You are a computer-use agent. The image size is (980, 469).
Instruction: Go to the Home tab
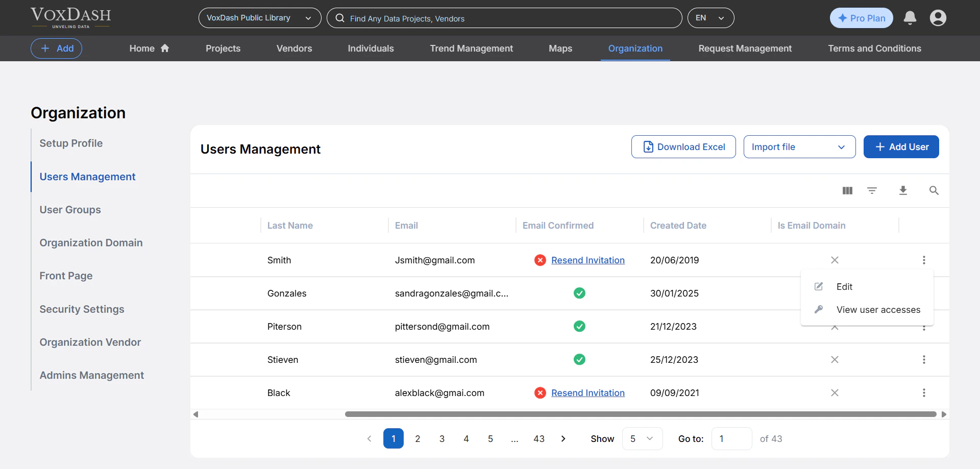click(x=149, y=48)
